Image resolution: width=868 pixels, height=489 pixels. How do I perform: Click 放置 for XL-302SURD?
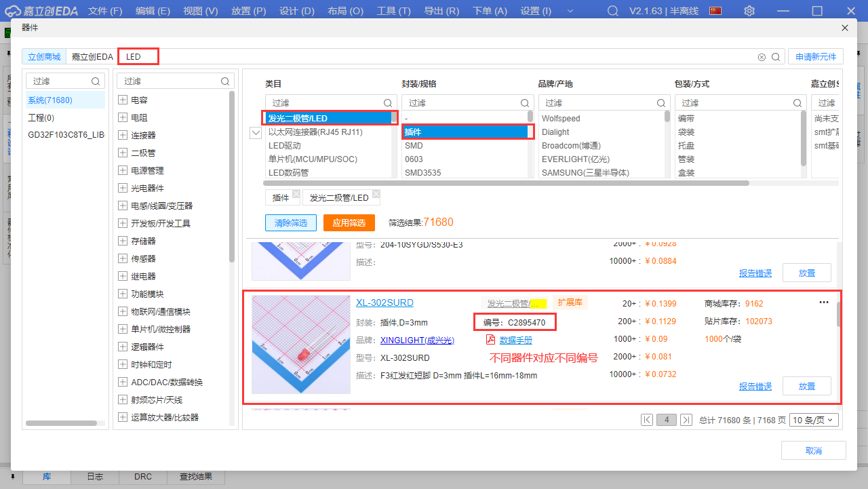807,386
